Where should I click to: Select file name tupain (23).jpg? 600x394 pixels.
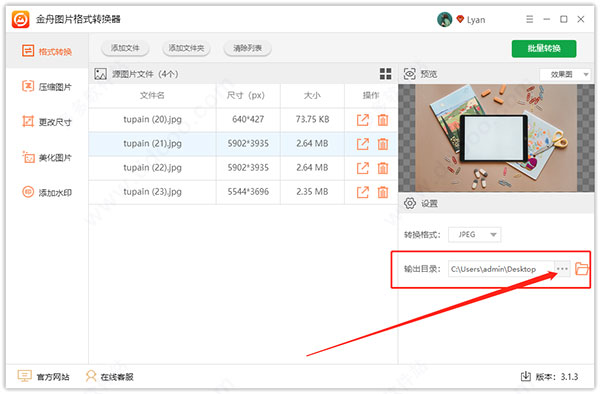(x=152, y=192)
